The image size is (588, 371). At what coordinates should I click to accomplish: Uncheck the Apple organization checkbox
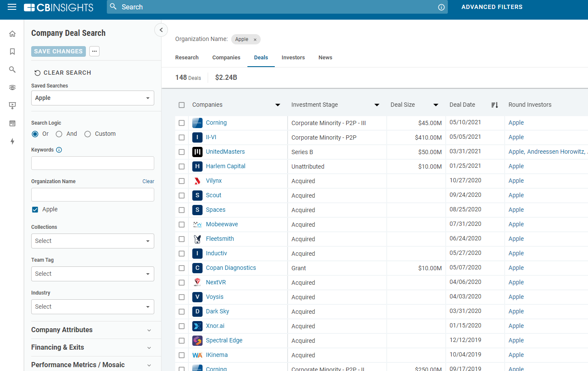tap(35, 210)
